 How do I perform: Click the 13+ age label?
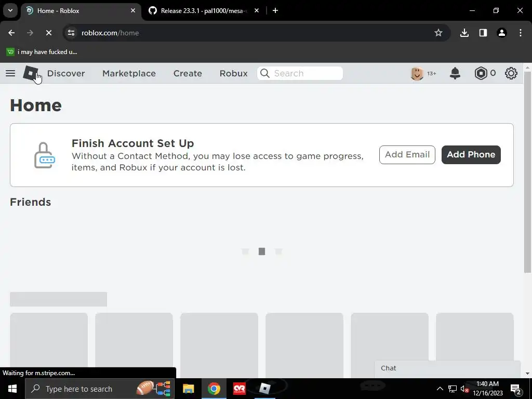(x=432, y=73)
